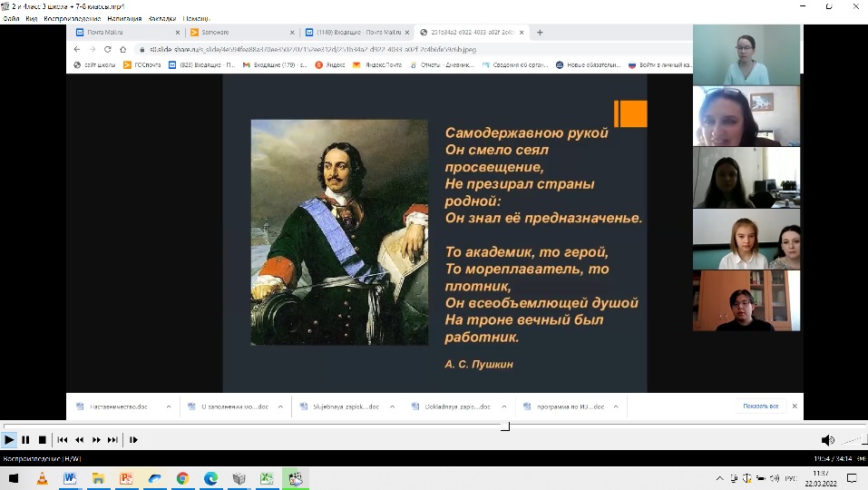Viewport: 868px width, 490px height.
Task: Click the Peter the Great portrait image
Action: [339, 232]
